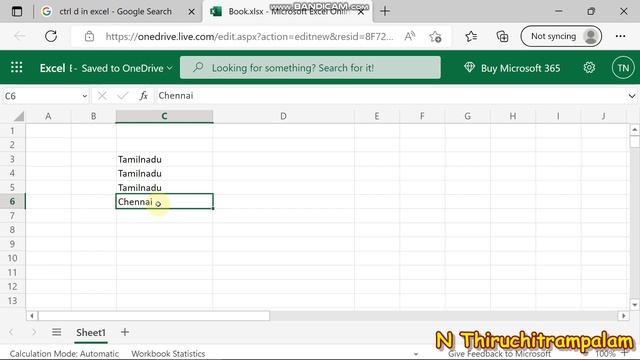The height and width of the screenshot is (360, 640).
Task: Select cell C6 containing Chennai
Action: point(164,201)
